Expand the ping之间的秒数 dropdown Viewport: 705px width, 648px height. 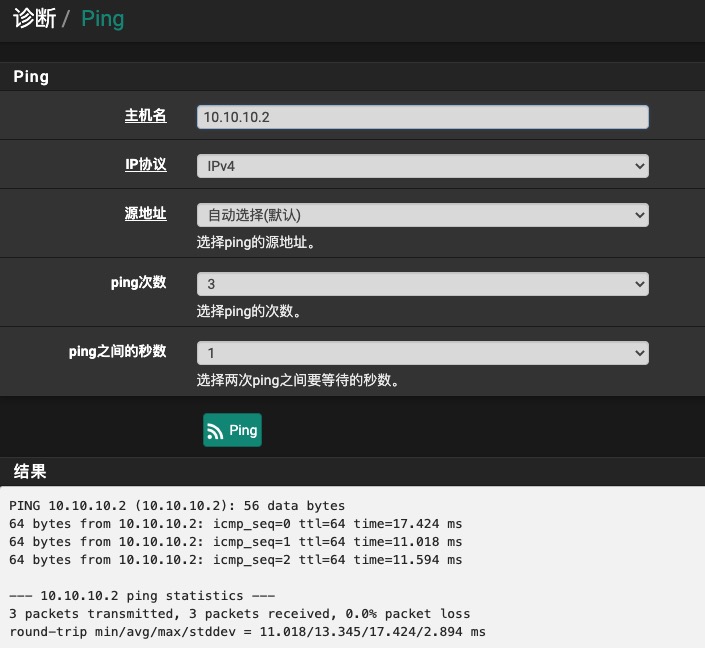[x=422, y=353]
